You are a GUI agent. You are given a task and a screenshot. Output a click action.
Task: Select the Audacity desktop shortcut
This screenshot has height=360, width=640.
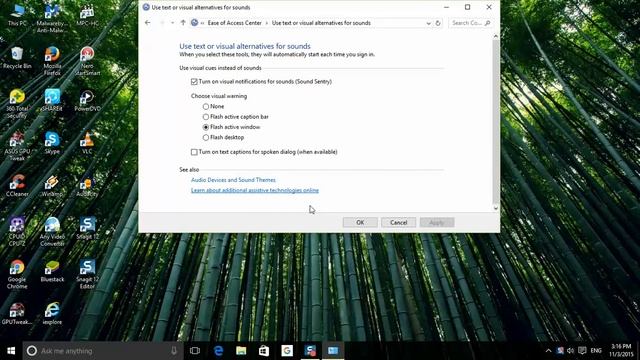tap(87, 186)
